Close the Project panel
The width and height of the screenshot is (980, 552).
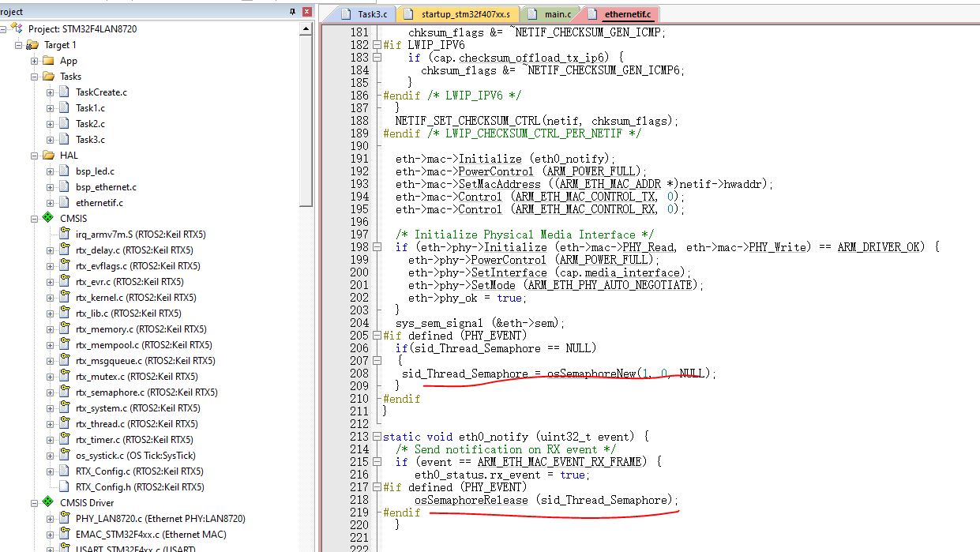tap(306, 12)
